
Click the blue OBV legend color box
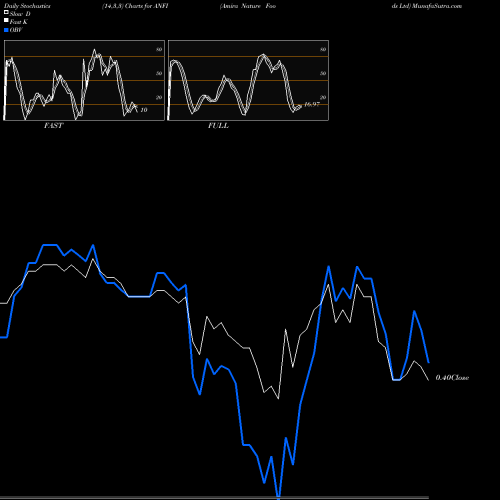[6, 30]
